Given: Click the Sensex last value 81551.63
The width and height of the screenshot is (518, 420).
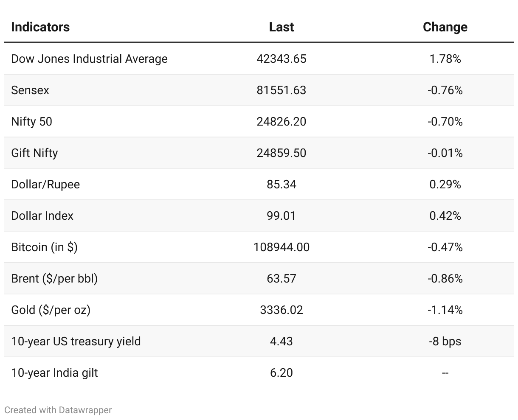Looking at the screenshot, I should [281, 90].
